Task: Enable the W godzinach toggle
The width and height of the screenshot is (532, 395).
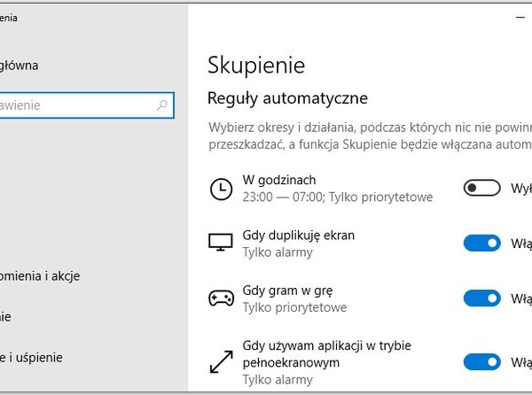Action: (481, 189)
